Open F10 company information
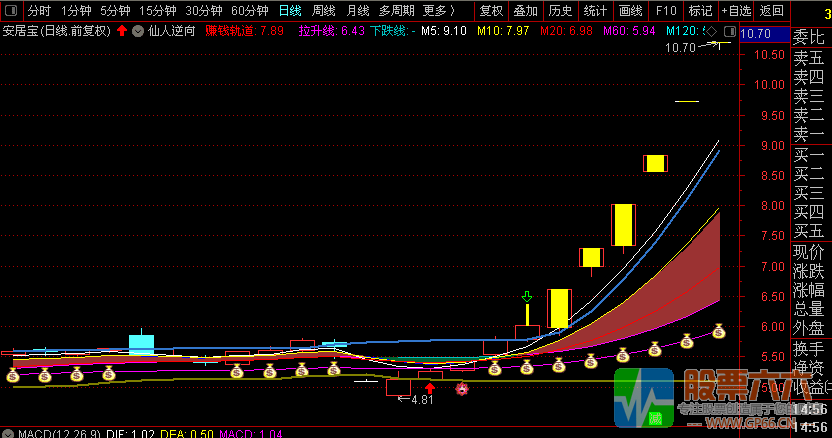The height and width of the screenshot is (438, 832). point(665,11)
